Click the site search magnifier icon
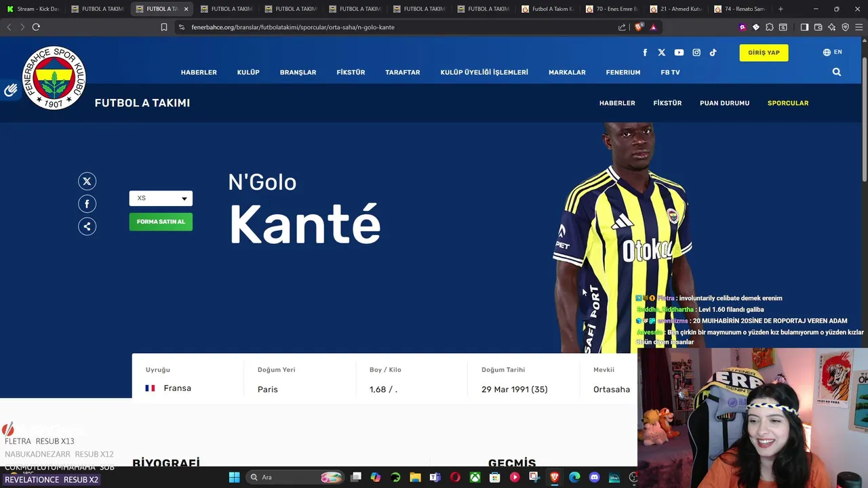 837,72
